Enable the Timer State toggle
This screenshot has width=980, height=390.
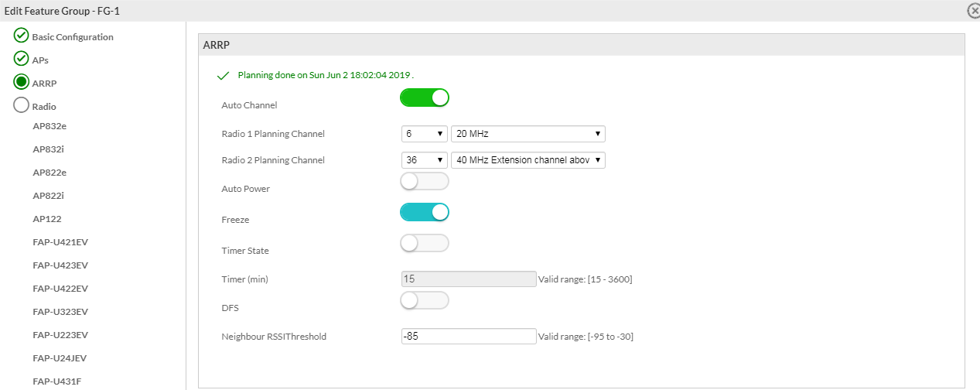click(424, 243)
